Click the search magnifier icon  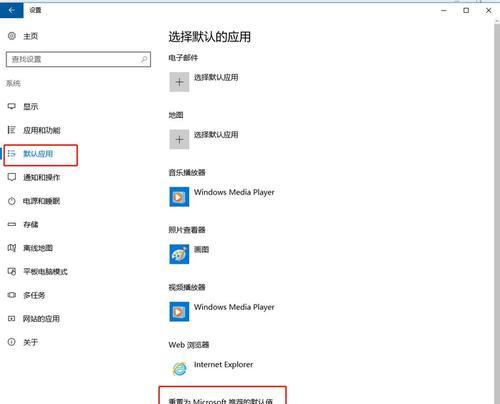pyautogui.click(x=144, y=59)
